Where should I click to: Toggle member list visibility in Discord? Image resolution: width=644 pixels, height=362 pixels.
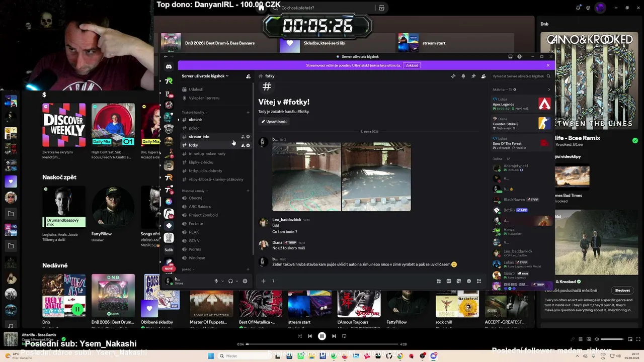484,76
